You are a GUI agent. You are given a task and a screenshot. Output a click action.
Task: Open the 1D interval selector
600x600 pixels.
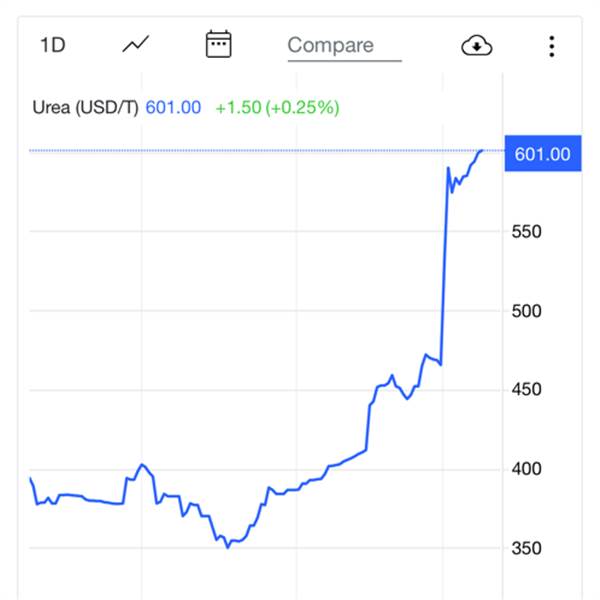click(52, 45)
